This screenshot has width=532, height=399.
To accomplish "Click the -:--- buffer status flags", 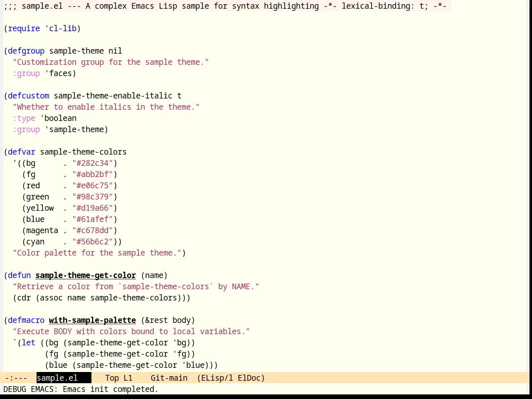I will coord(16,378).
